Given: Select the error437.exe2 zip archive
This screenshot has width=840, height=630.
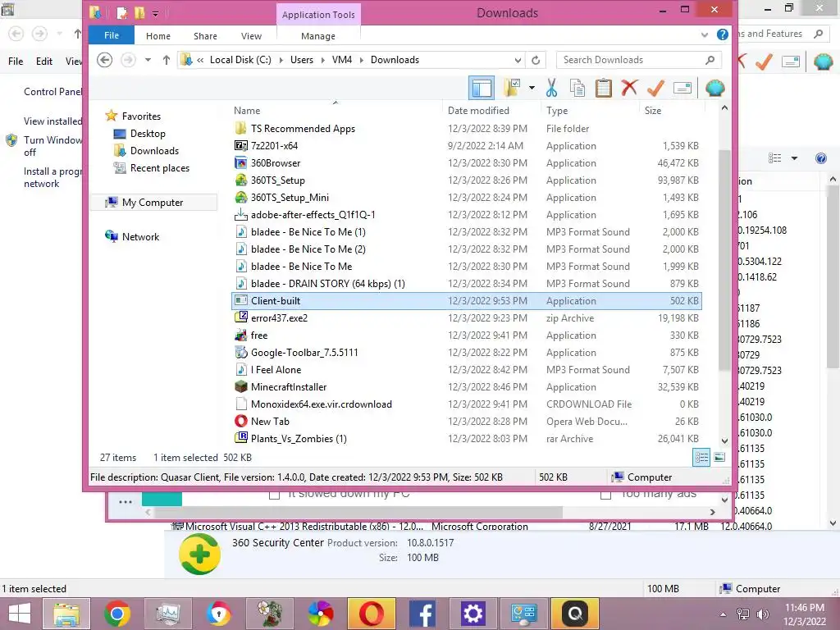Looking at the screenshot, I should point(466,317).
